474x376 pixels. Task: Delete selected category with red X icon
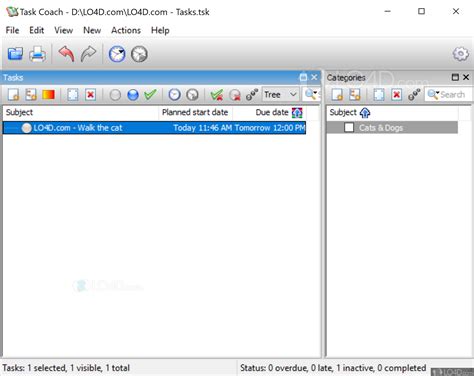(x=397, y=95)
